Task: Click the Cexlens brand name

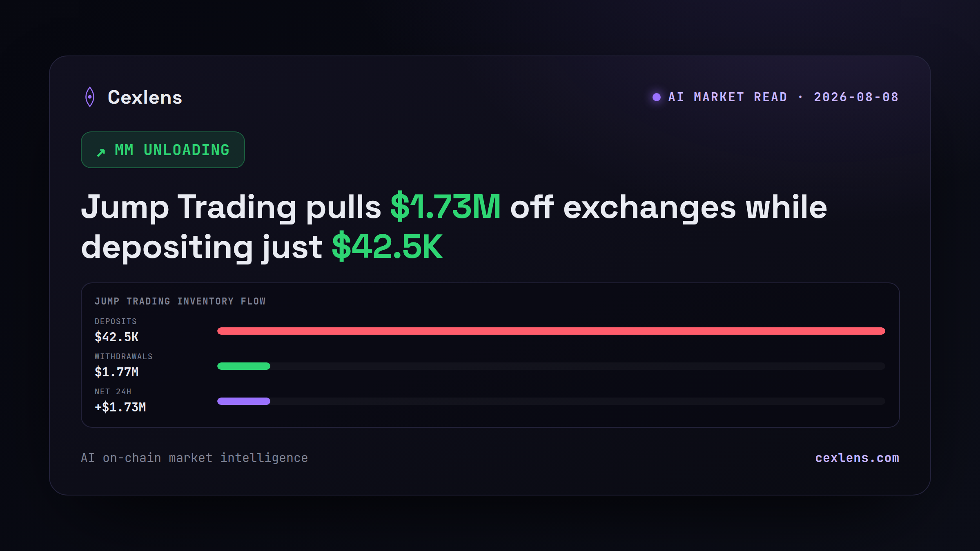Action: pyautogui.click(x=145, y=98)
